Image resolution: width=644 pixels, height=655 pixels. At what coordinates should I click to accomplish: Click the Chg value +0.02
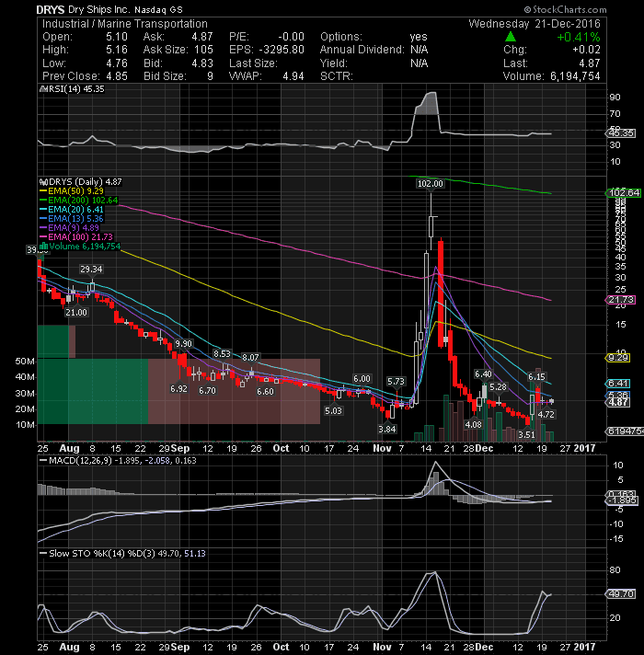(586, 50)
